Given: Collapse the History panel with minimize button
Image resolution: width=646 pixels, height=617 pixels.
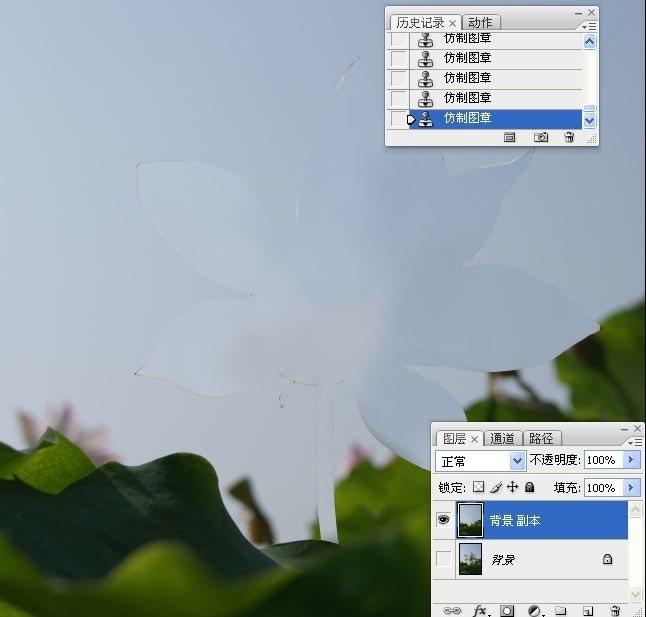Looking at the screenshot, I should tap(578, 13).
